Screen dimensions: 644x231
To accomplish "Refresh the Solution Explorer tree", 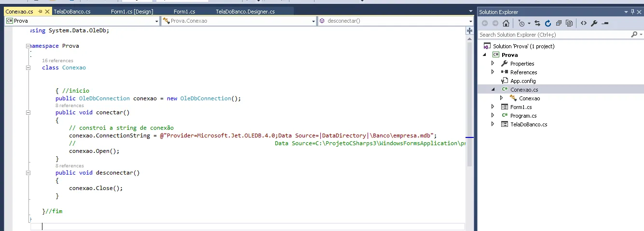I will (548, 23).
